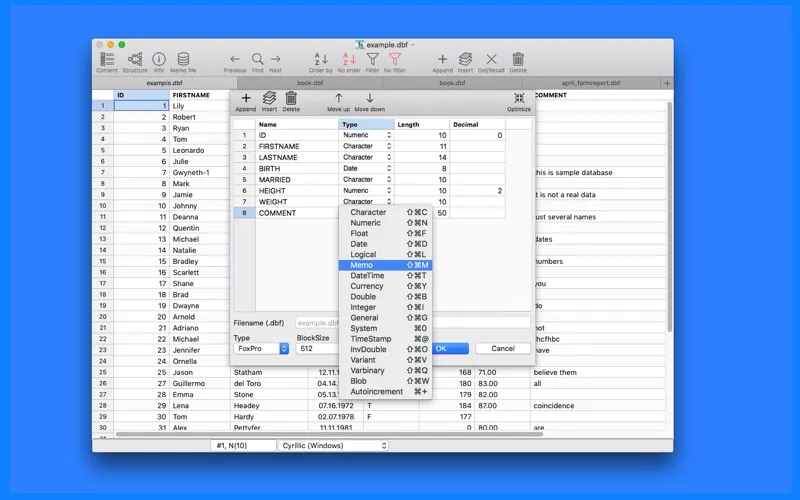The height and width of the screenshot is (500, 800).
Task: Open type dropdown for FIRSTNAME field
Action: point(389,146)
